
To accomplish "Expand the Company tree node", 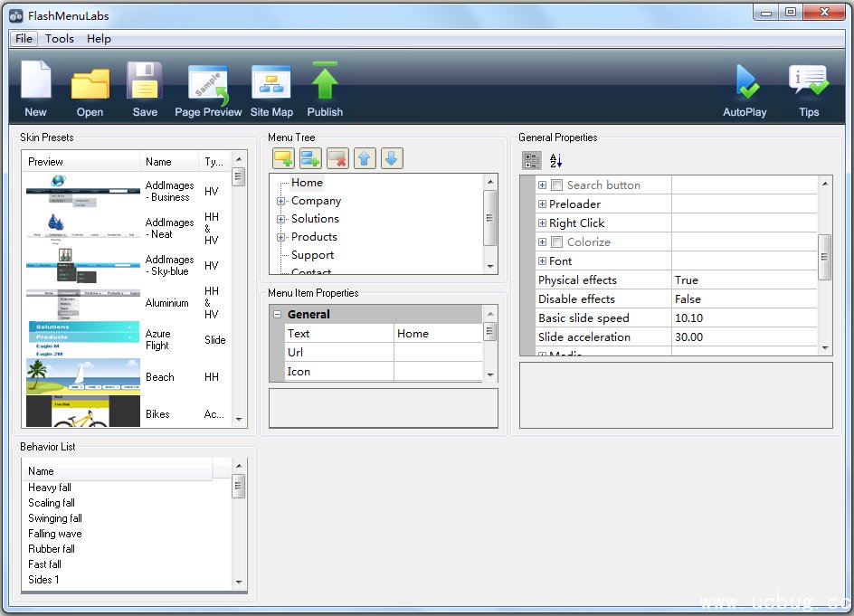I will click(x=281, y=201).
